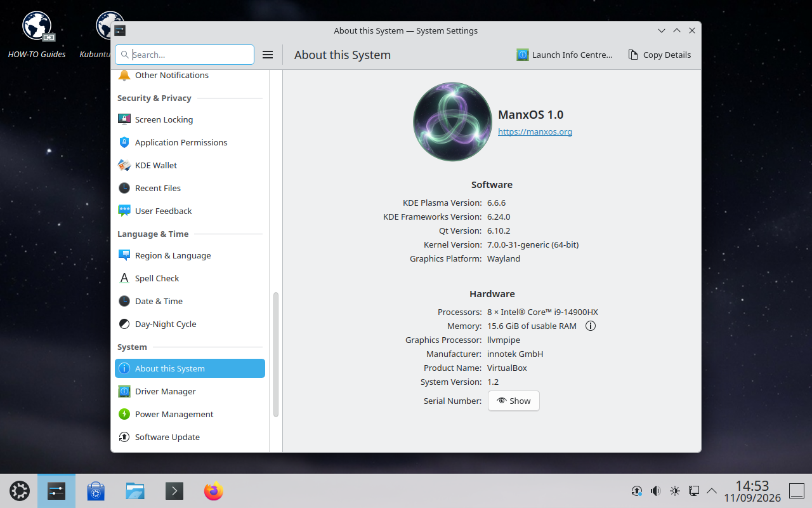Open Power Management settings
The image size is (812, 508).
pyautogui.click(x=190, y=414)
